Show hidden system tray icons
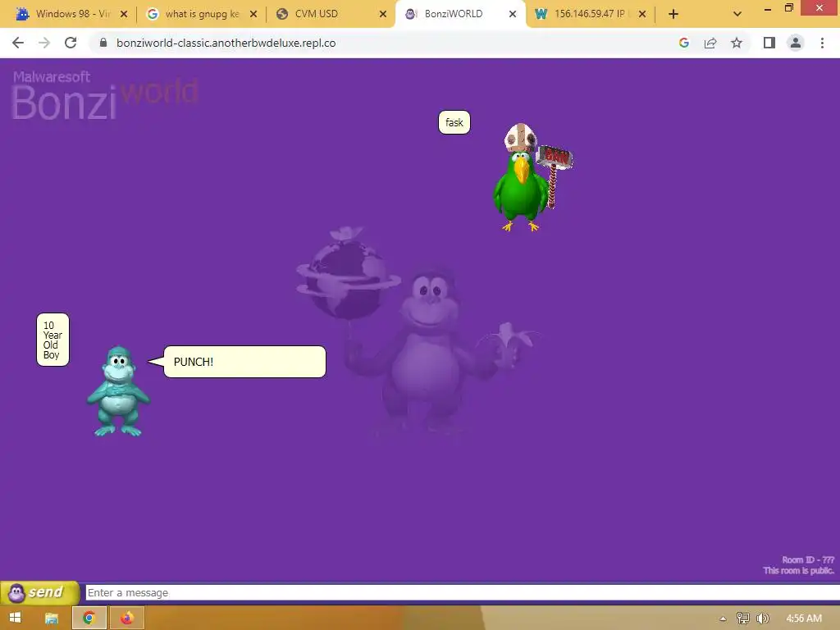 (723, 619)
